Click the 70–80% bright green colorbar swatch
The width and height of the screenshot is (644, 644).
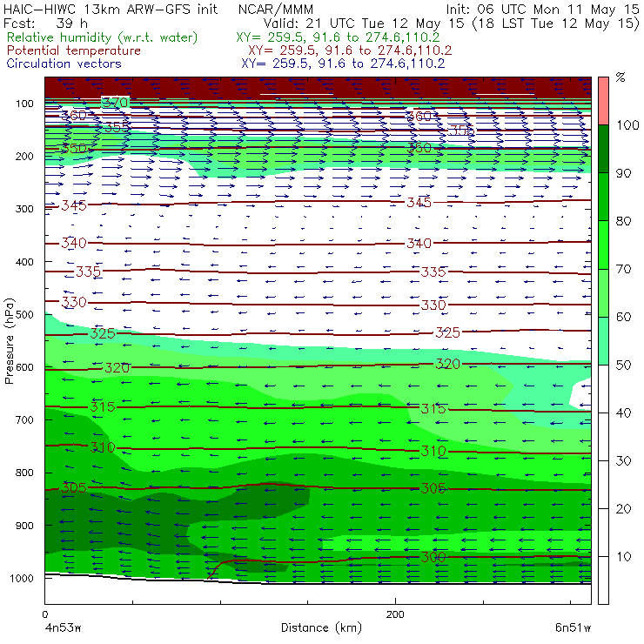[x=603, y=245]
